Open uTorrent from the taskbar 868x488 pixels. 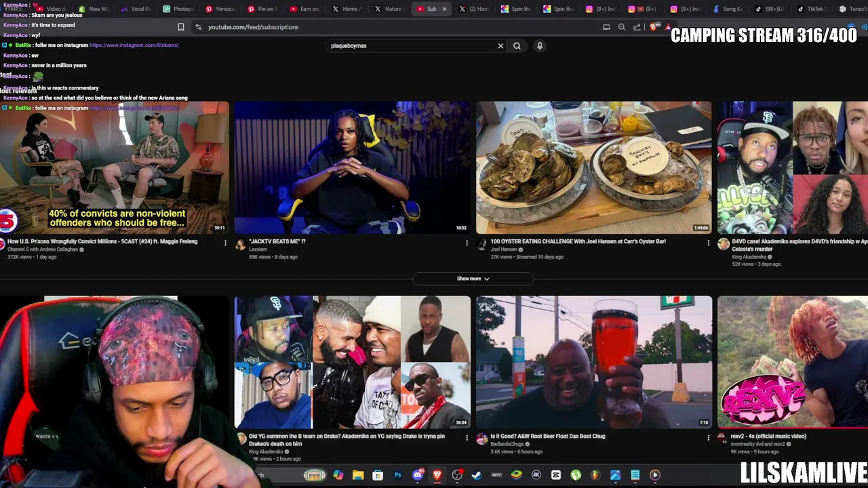(576, 475)
